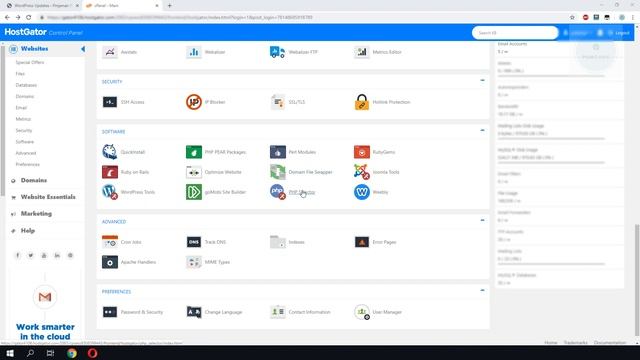Expand the Domains sidebar menu

34,180
